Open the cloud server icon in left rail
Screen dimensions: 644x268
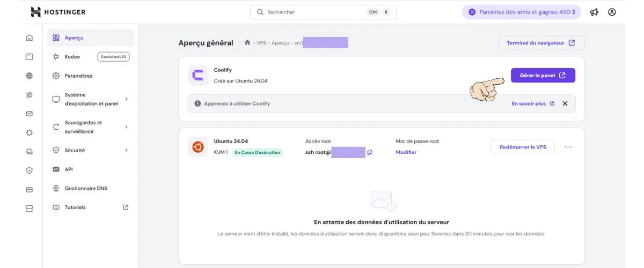pyautogui.click(x=29, y=152)
